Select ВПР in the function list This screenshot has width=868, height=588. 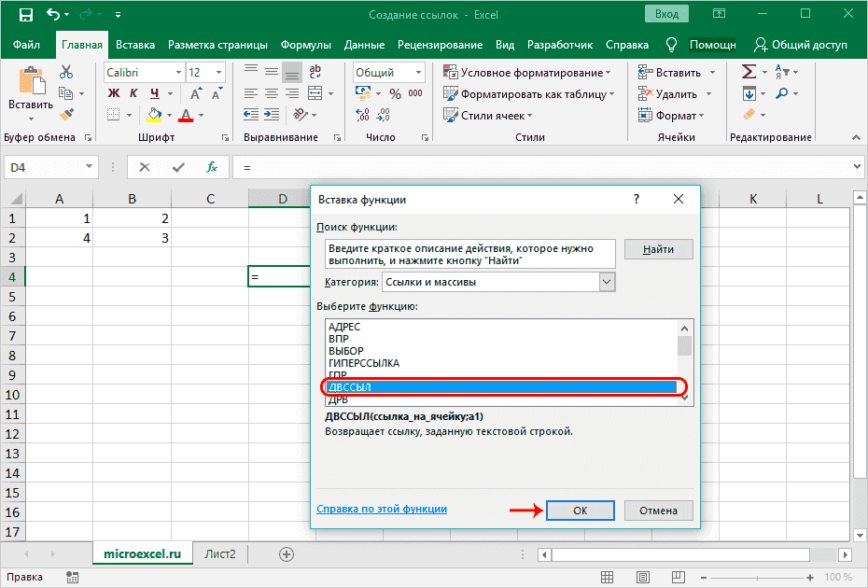tap(339, 339)
